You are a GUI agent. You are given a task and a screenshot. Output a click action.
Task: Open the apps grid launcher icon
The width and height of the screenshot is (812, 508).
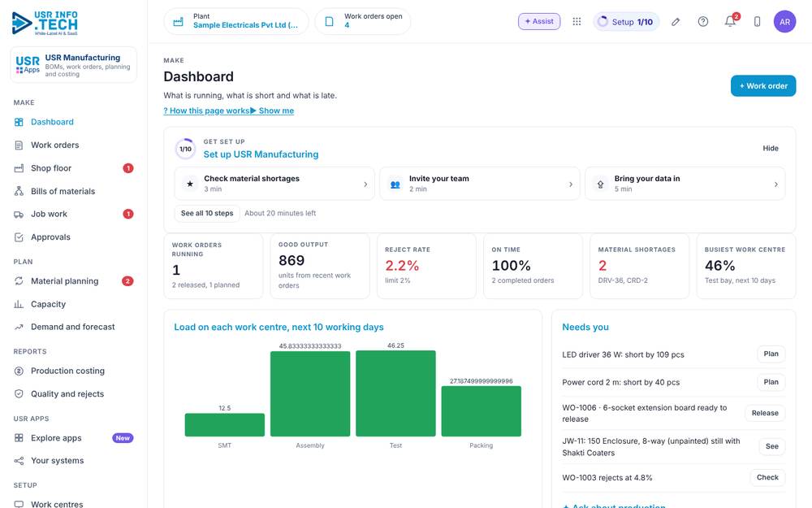click(577, 21)
